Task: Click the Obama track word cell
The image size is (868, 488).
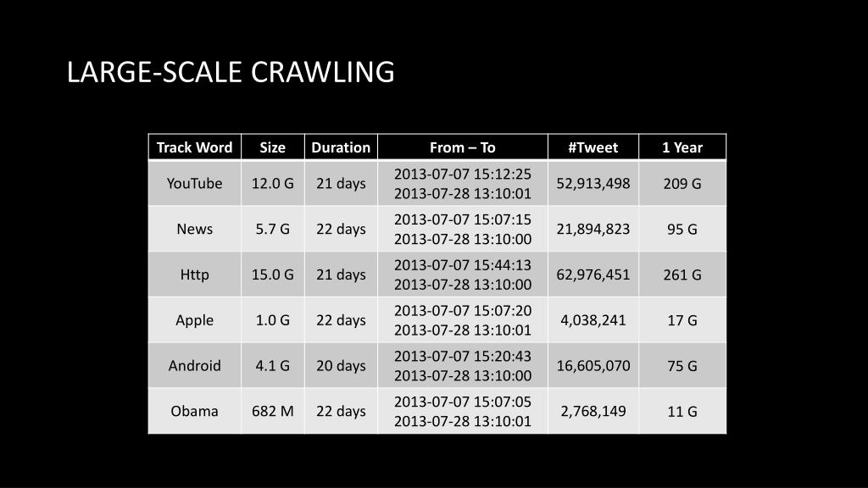Action: (194, 411)
